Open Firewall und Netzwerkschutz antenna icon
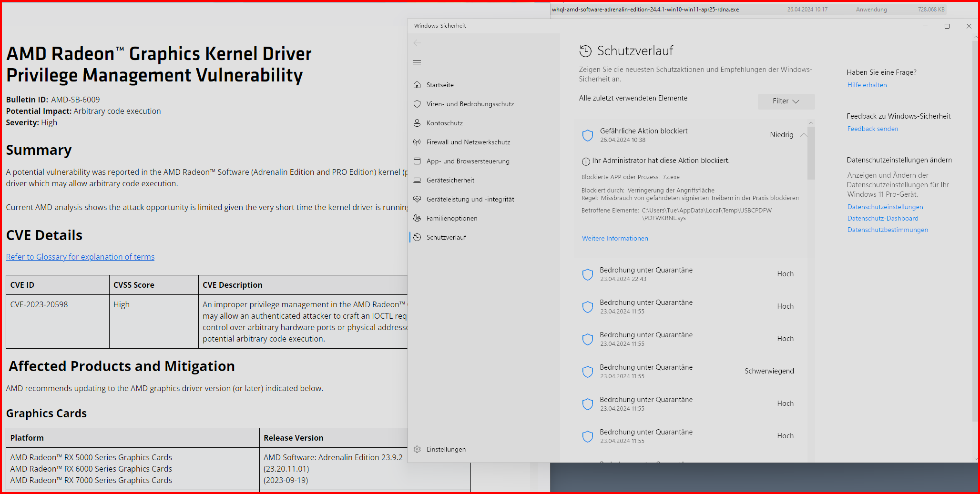The height and width of the screenshot is (494, 980). (x=417, y=142)
